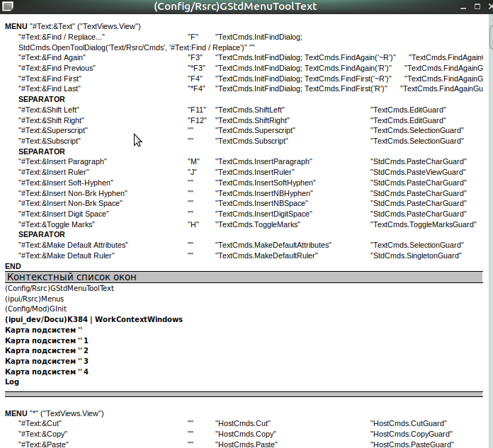Select the (ipui_dev/Docu)K384 WorkContextWindows entry
493x448 pixels.
tap(93, 319)
